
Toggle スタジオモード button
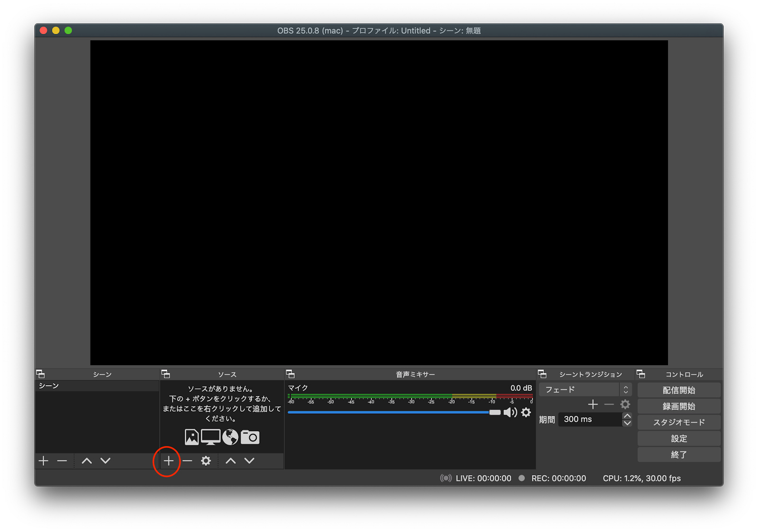[x=679, y=423]
